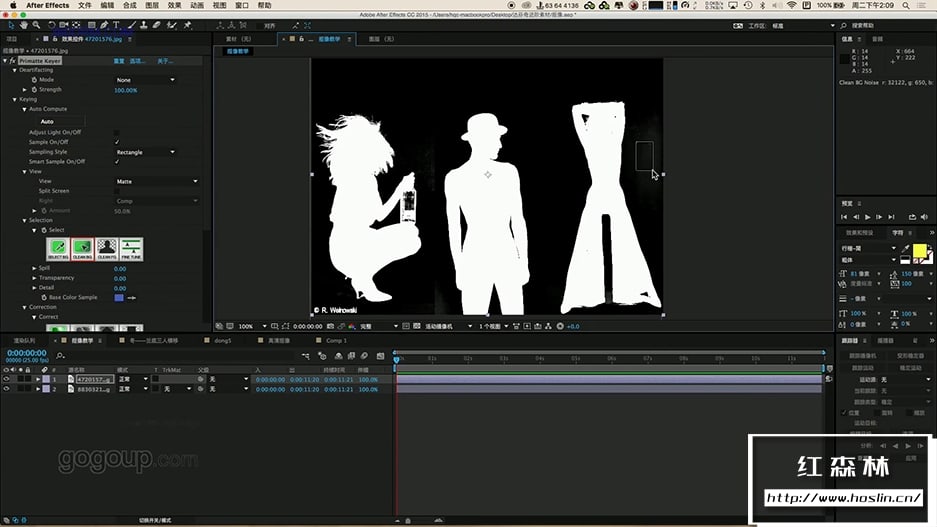Click the current timecode 0:00:00:00 in timeline
The height and width of the screenshot is (527, 937).
pos(27,353)
